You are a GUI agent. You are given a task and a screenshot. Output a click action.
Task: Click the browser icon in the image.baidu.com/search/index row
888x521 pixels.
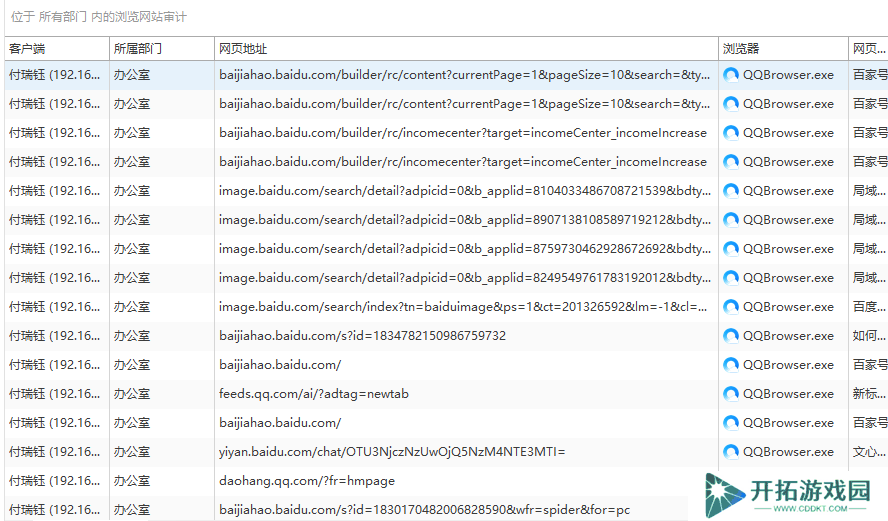[731, 307]
